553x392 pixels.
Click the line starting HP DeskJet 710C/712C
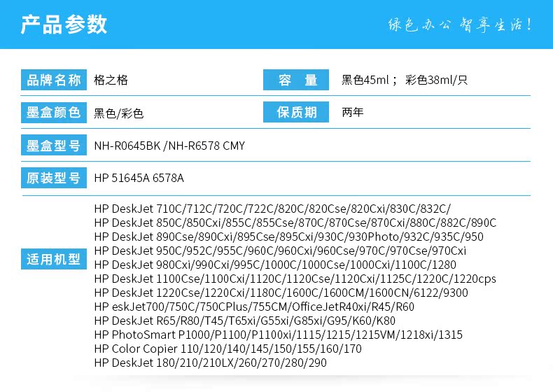[x=272, y=209]
